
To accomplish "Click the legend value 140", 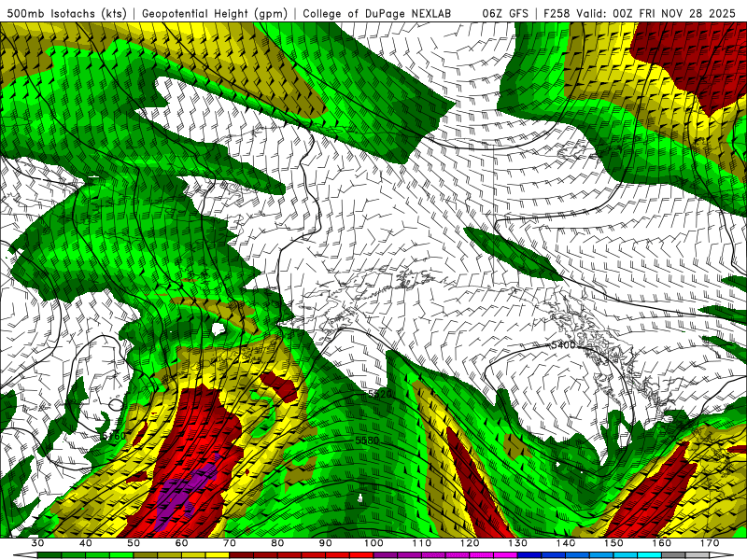I will coord(566,543).
